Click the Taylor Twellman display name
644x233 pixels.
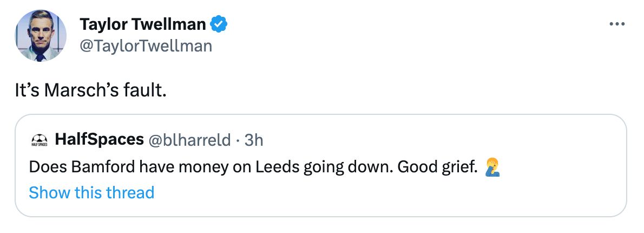[143, 24]
